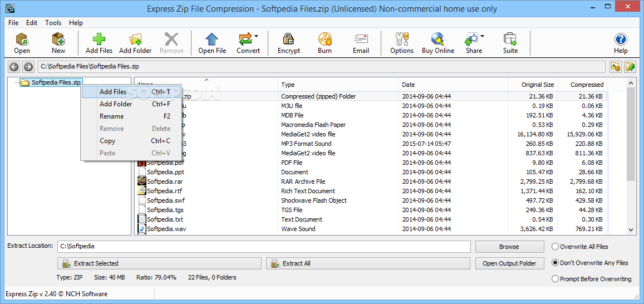Click the Help question mark icon
Screen dimensions: 644x304
(621, 40)
